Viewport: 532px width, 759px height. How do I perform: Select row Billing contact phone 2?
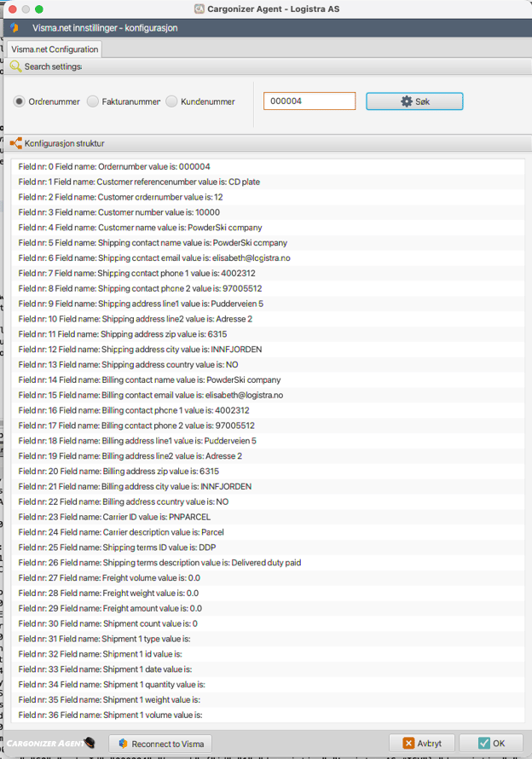click(x=268, y=426)
